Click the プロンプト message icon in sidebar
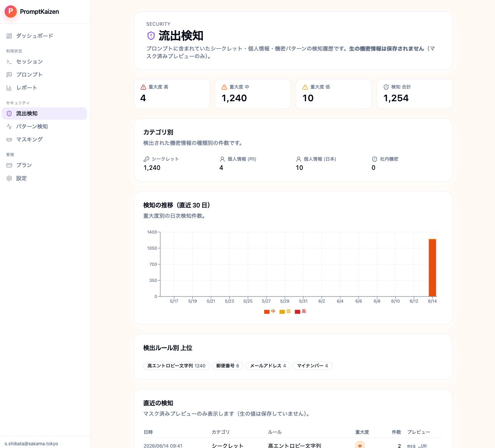This screenshot has width=495, height=448. click(9, 75)
